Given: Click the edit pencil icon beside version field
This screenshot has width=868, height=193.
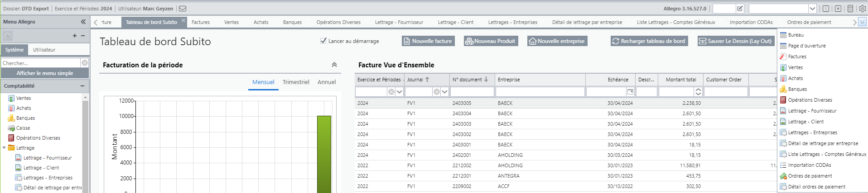Looking at the screenshot, I should click(740, 9).
